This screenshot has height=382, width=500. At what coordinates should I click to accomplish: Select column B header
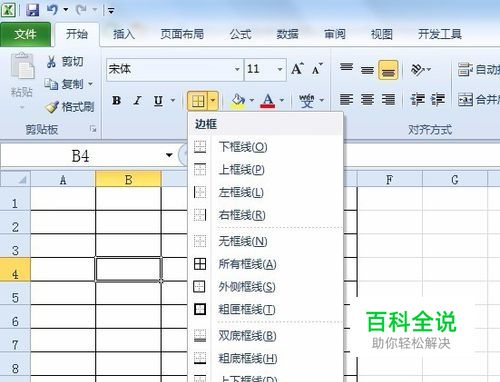point(128,180)
